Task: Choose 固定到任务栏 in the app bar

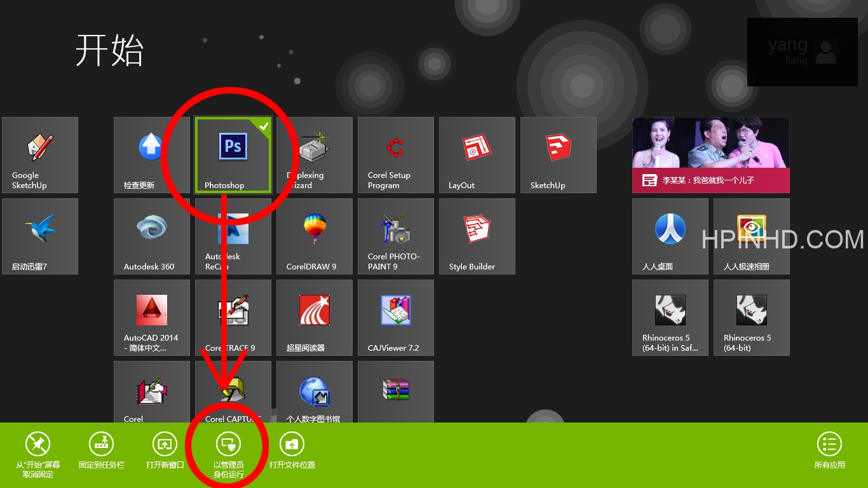Action: [x=102, y=452]
